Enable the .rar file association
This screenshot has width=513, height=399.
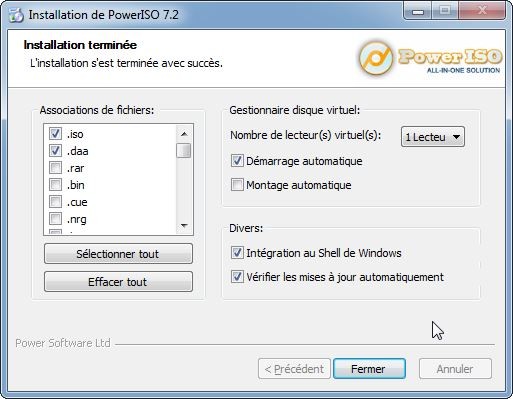tap(55, 168)
